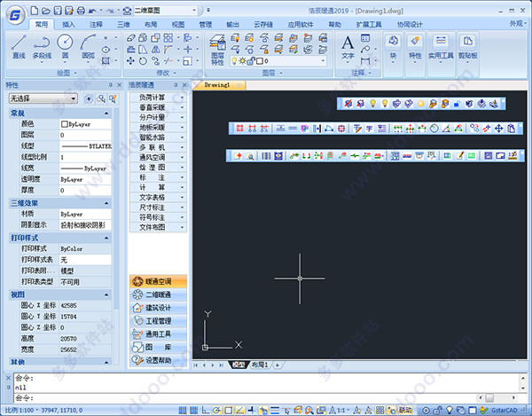Expand the 负荷计算 menu
The image size is (532, 416).
point(158,98)
